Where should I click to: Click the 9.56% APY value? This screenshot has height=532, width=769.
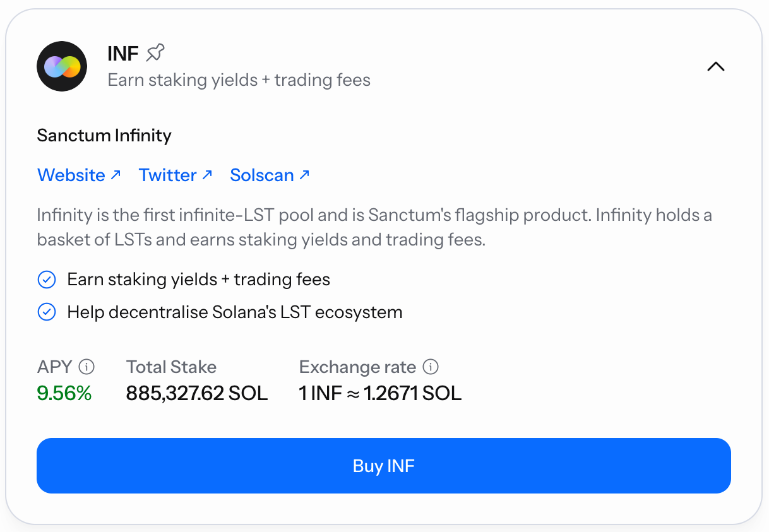64,394
